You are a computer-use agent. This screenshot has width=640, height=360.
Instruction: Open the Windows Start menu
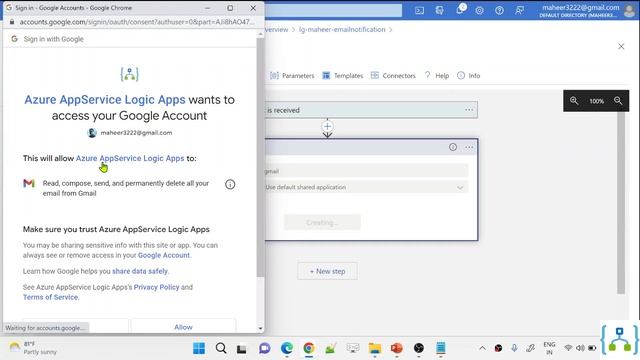coord(199,348)
